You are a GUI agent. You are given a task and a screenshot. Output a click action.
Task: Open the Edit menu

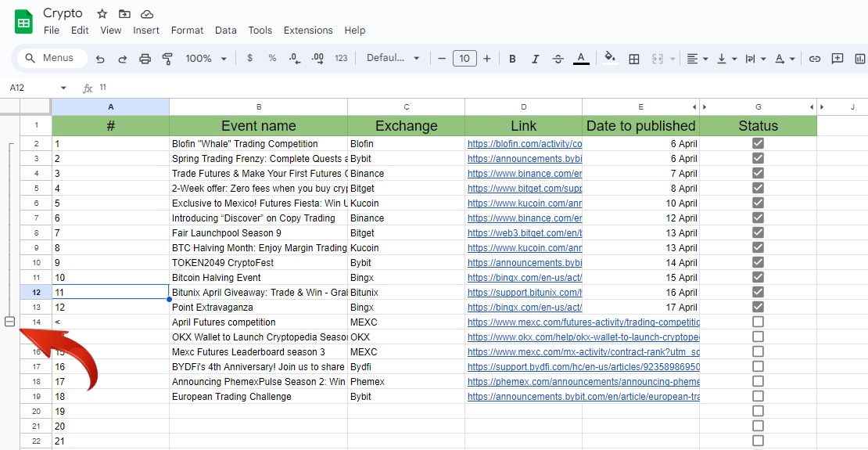pyautogui.click(x=80, y=31)
